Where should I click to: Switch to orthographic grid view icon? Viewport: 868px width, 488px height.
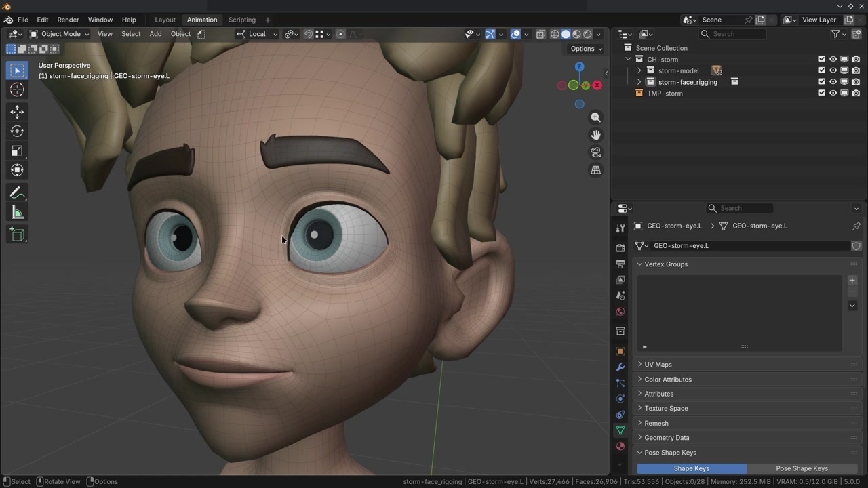pos(595,170)
